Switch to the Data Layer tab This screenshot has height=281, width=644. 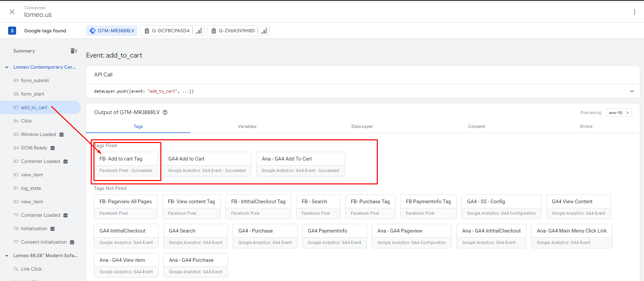pos(362,127)
